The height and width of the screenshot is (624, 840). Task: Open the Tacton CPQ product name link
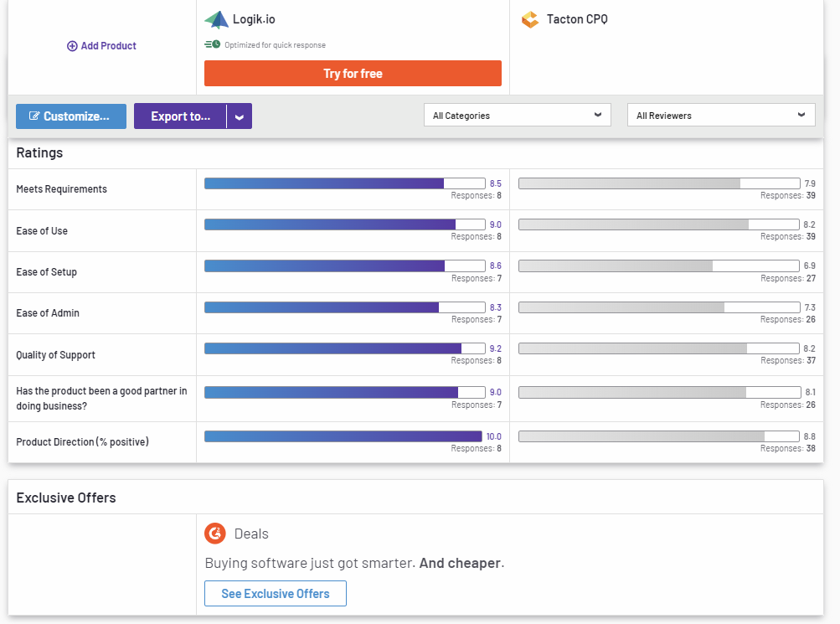point(577,19)
